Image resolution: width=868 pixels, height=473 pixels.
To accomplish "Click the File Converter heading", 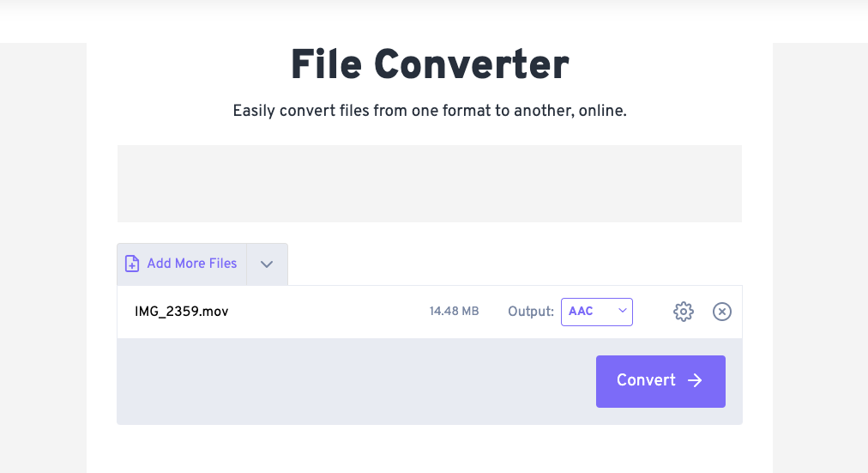I will click(430, 65).
